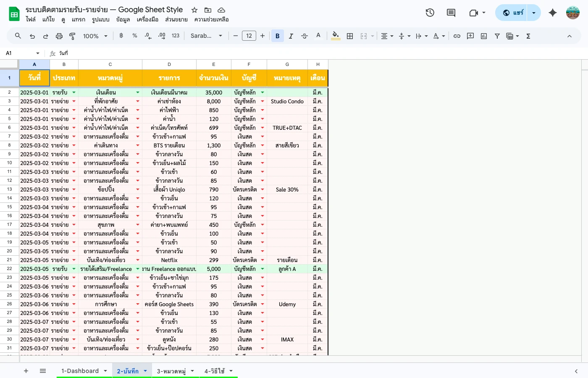
Task: Collapse the toolbar with the chevron
Action: click(570, 36)
